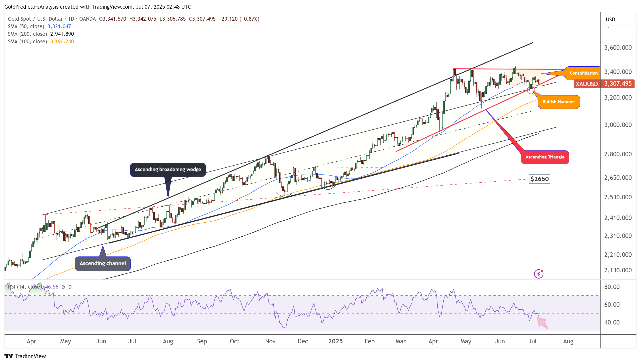Click the $2650 price label box
641x364 pixels.
pos(539,179)
